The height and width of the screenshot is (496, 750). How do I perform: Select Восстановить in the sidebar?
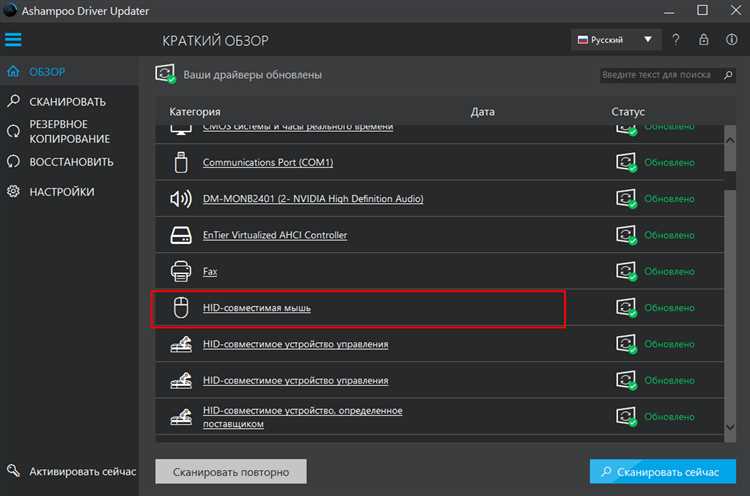click(69, 162)
